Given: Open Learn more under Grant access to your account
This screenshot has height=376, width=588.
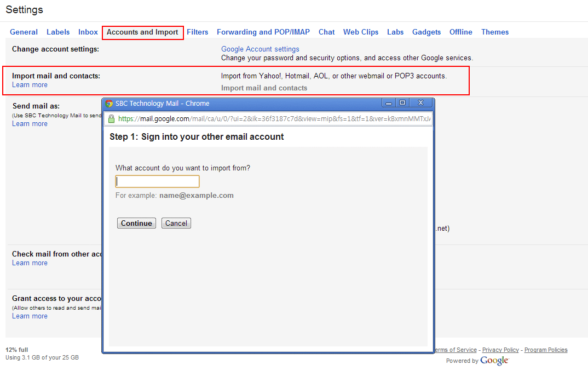Looking at the screenshot, I should click(x=30, y=316).
